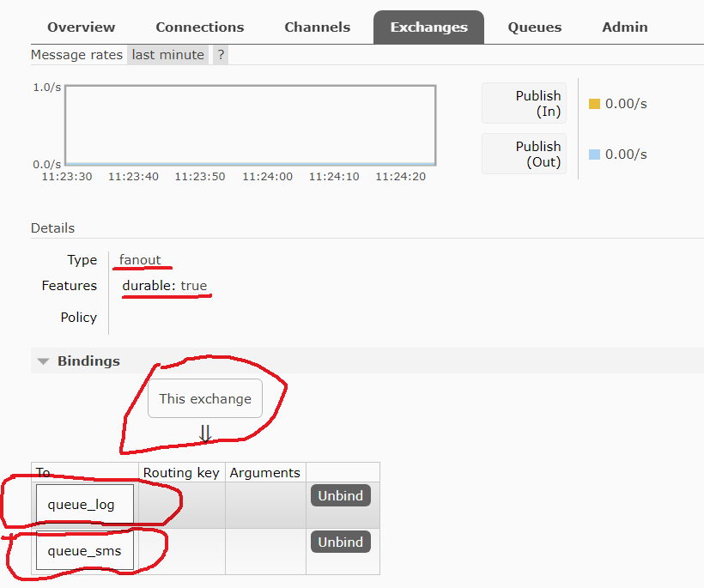Open the queue_log queue link
This screenshot has width=704, height=588.
[81, 505]
